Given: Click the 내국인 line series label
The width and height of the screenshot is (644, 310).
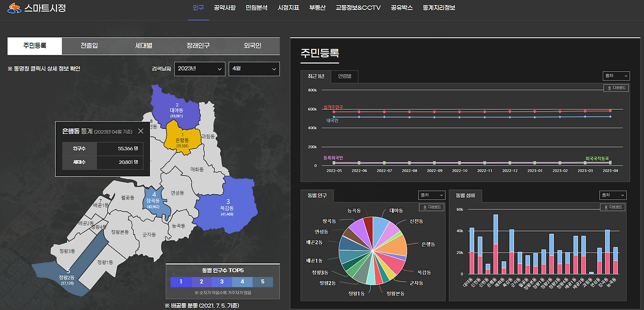Looking at the screenshot, I should click(x=332, y=121).
